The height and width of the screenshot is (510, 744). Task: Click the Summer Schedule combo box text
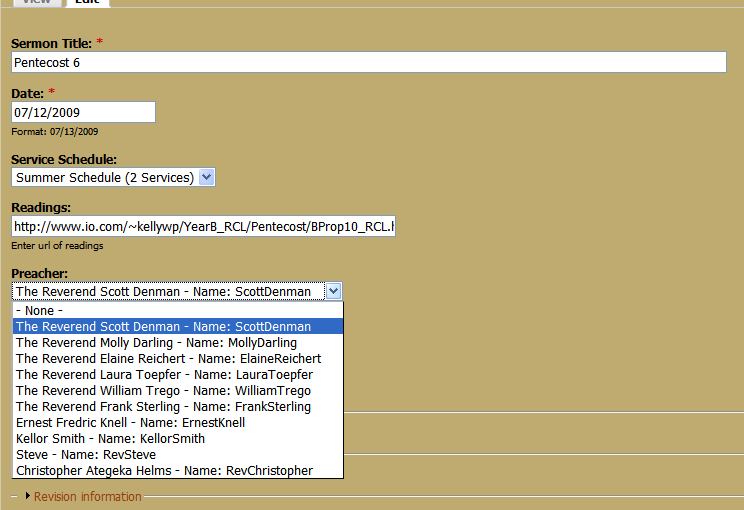point(105,177)
